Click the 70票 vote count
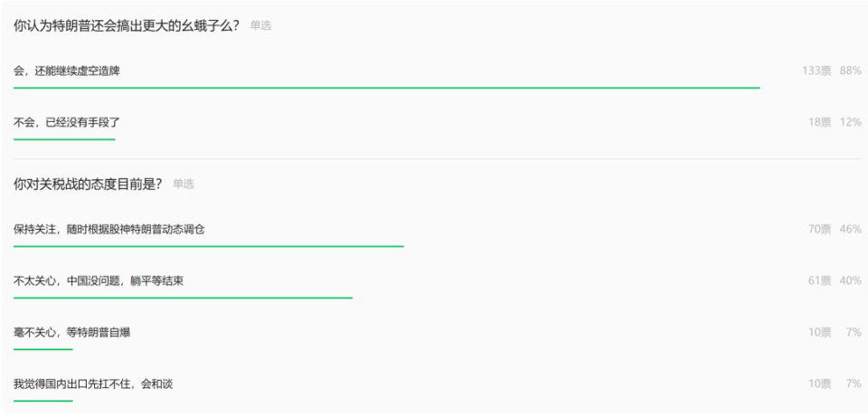Screen dimensions: 868x417 [x=820, y=229]
